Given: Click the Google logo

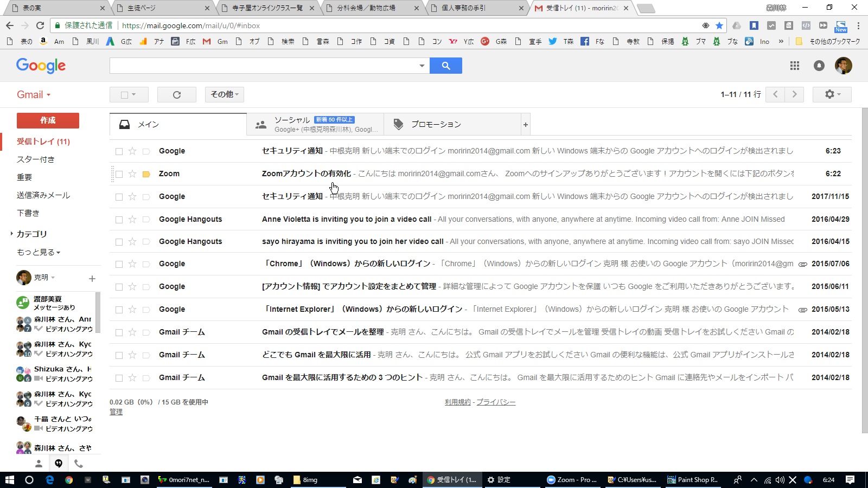Looking at the screenshot, I should point(41,66).
